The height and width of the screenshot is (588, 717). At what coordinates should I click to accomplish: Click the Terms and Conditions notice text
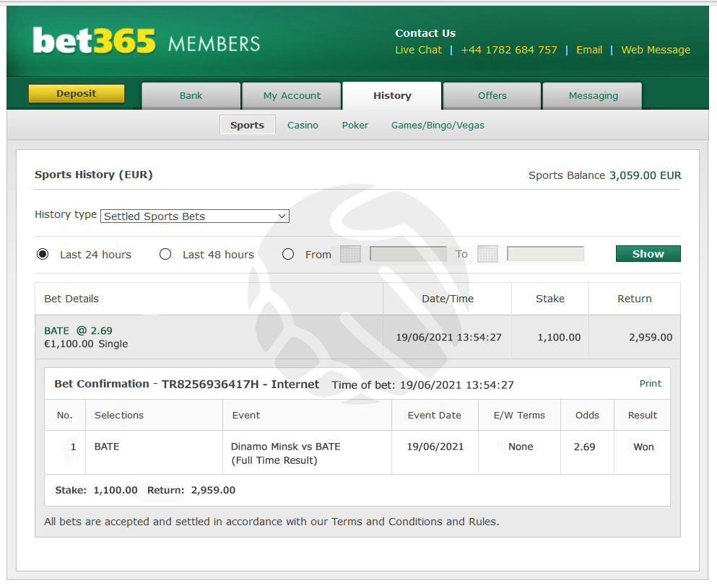(271, 522)
